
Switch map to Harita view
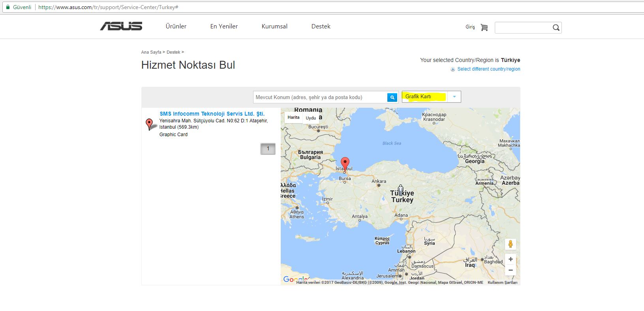(x=293, y=117)
